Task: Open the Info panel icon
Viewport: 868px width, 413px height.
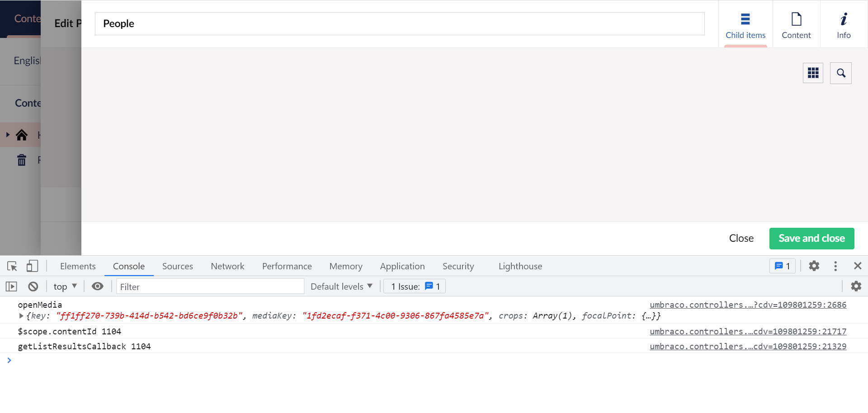Action: (x=844, y=19)
